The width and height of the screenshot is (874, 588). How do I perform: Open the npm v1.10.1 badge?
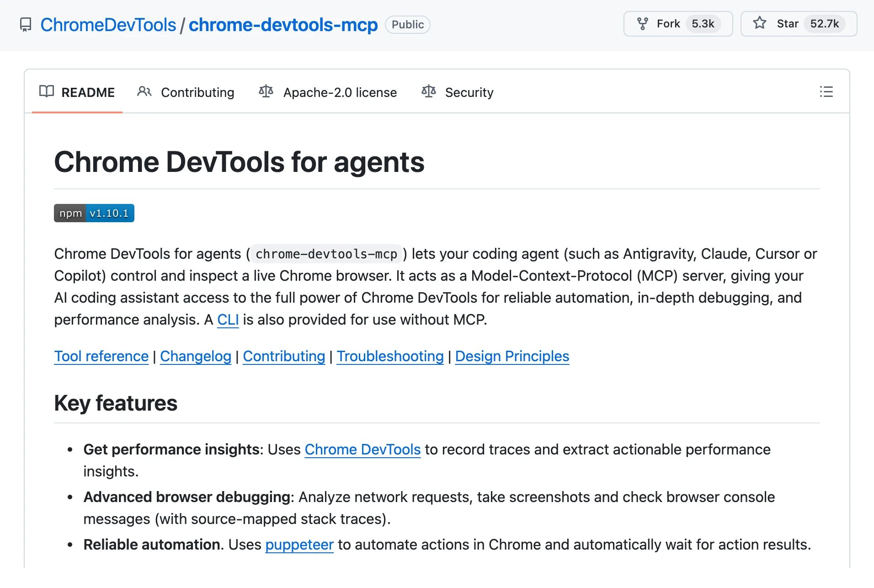pyautogui.click(x=94, y=213)
